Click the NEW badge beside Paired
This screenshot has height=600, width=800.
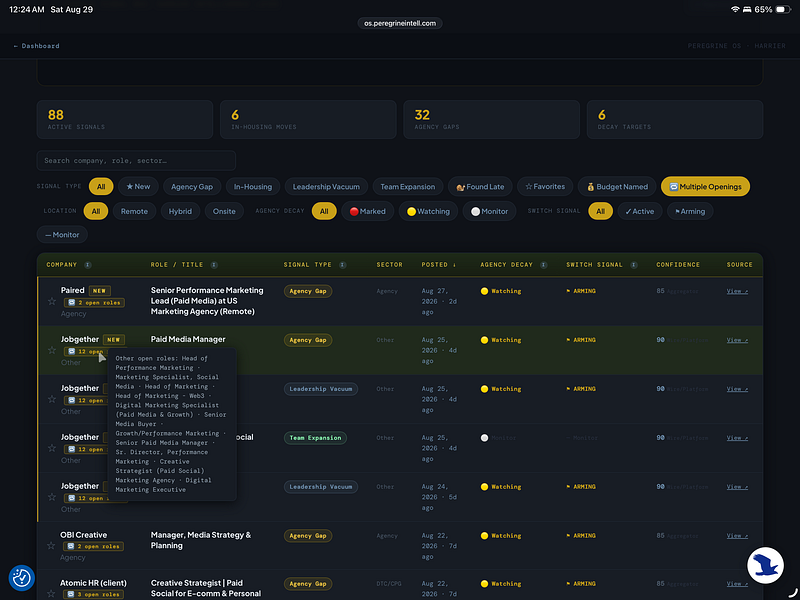click(99, 291)
